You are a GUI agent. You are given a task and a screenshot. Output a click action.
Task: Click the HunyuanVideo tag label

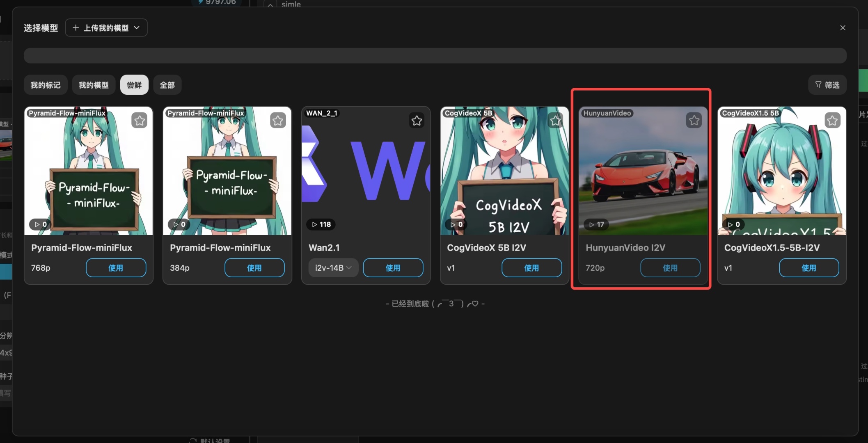pyautogui.click(x=607, y=113)
